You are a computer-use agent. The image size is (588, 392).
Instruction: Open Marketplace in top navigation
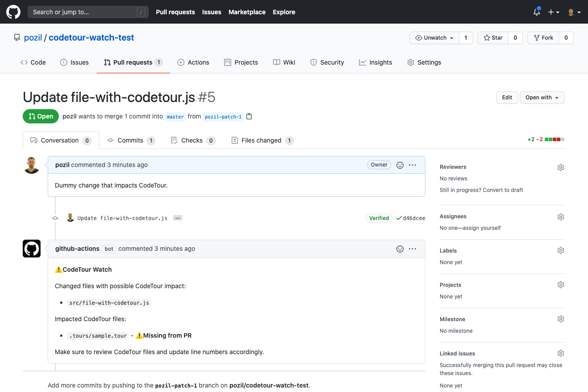click(x=247, y=12)
